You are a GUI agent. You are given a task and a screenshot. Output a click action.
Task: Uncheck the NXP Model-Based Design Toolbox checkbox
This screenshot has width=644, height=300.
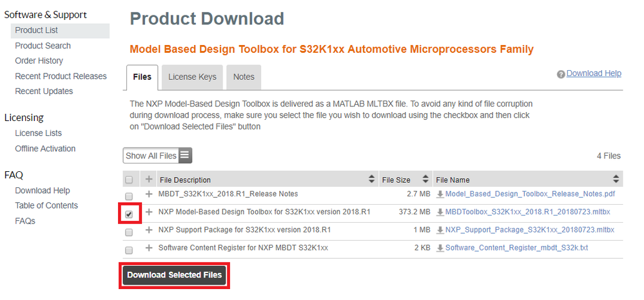pyautogui.click(x=129, y=214)
